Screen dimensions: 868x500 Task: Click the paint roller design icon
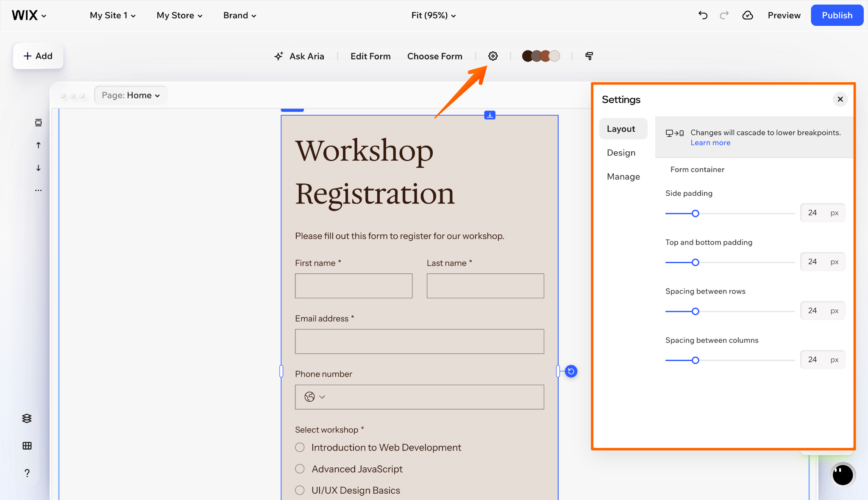tap(589, 56)
